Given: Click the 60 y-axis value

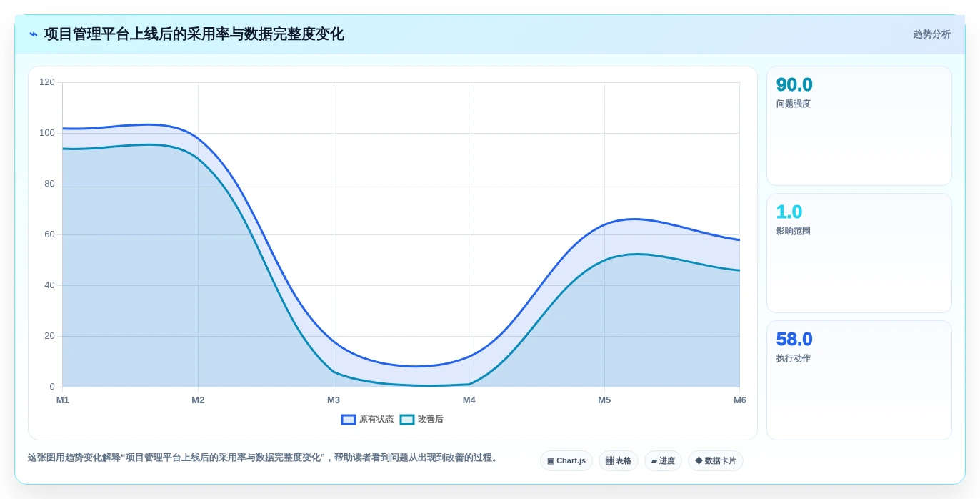Looking at the screenshot, I should (x=49, y=234).
